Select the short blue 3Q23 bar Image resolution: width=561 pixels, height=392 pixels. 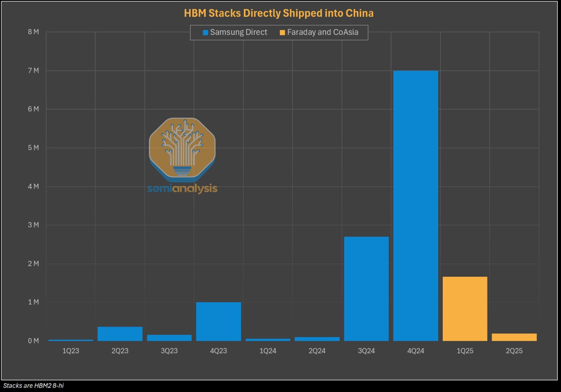[x=169, y=338]
